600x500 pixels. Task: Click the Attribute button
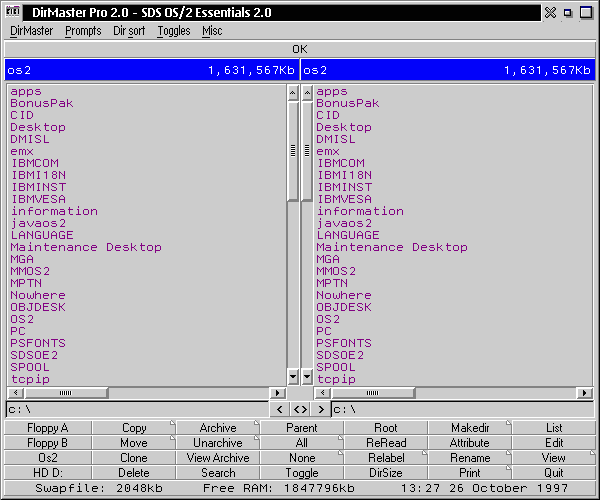tap(470, 443)
